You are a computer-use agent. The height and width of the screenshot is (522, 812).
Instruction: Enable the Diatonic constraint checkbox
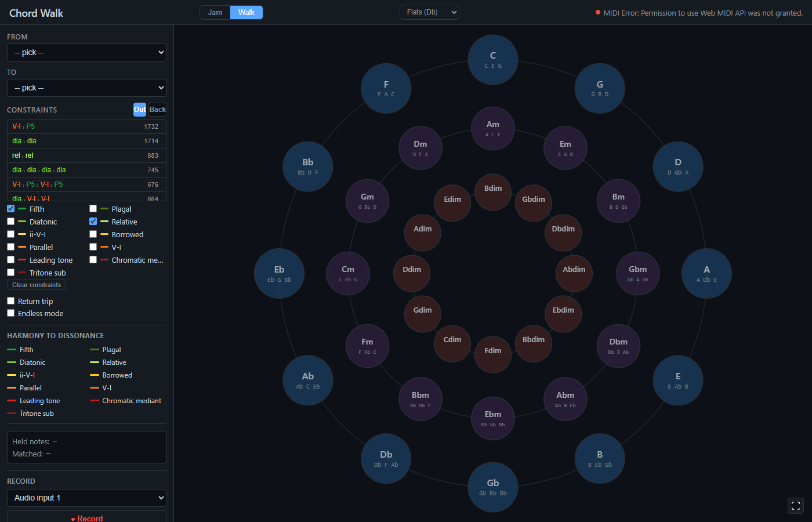point(10,222)
